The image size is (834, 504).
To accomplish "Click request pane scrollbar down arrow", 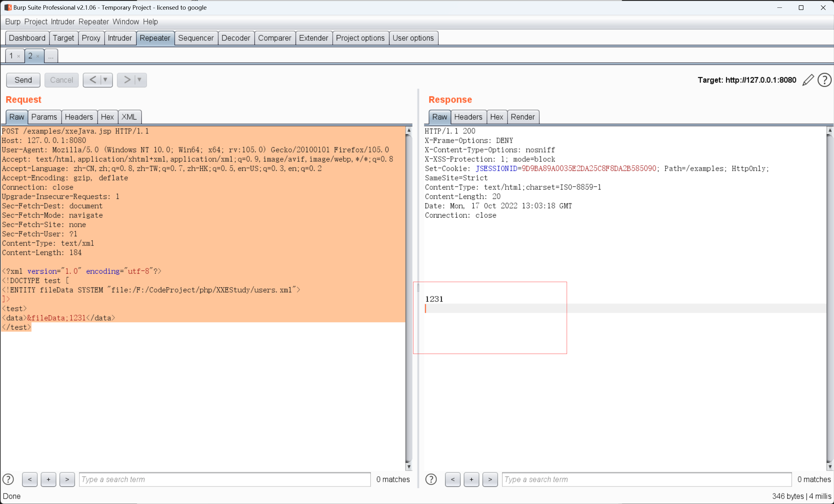I will pyautogui.click(x=409, y=466).
